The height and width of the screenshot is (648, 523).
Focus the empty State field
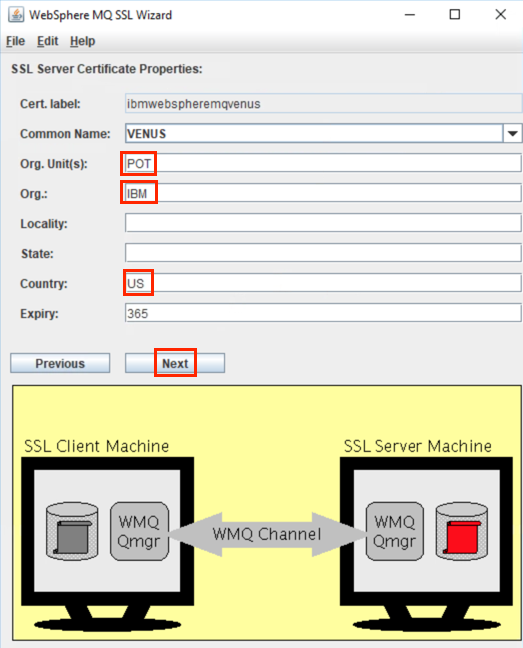click(323, 253)
